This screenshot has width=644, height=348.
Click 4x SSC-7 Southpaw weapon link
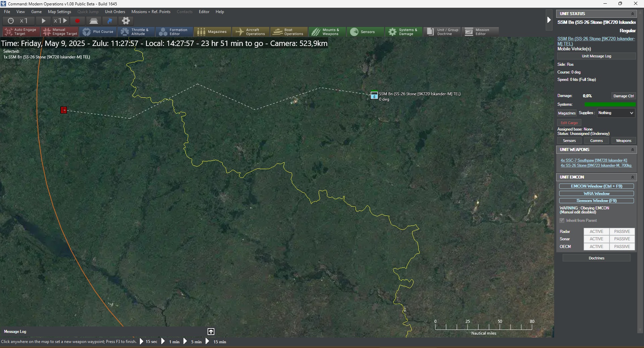pyautogui.click(x=594, y=160)
